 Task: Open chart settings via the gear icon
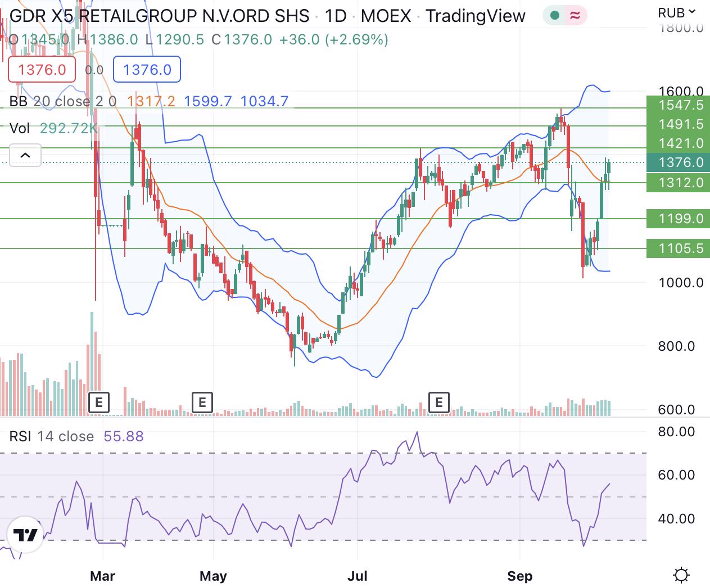(x=681, y=575)
